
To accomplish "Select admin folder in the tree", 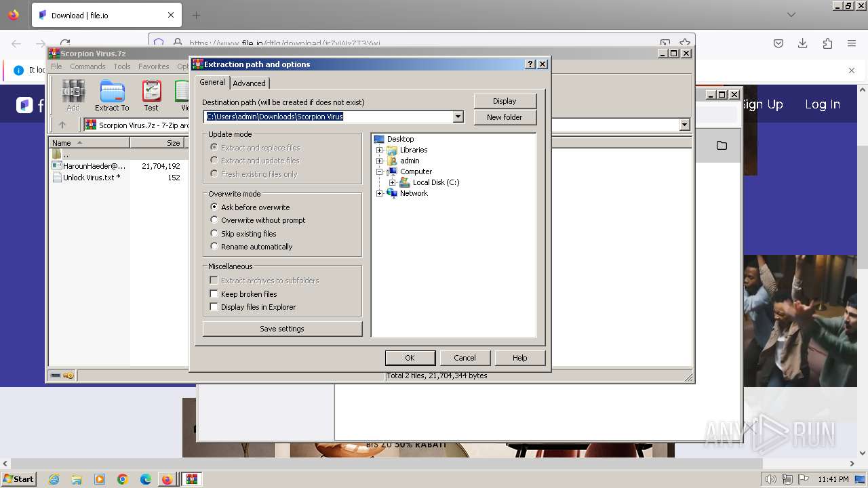I will click(x=410, y=161).
